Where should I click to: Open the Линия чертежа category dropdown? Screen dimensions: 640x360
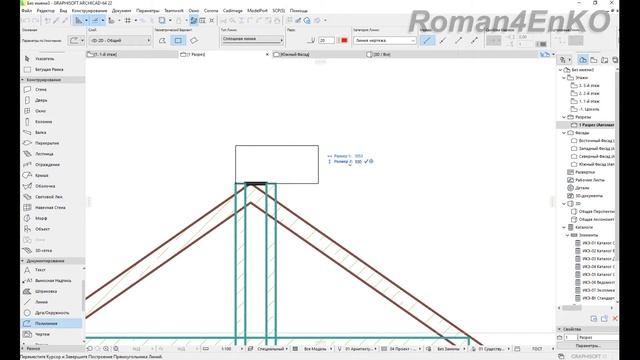click(384, 40)
